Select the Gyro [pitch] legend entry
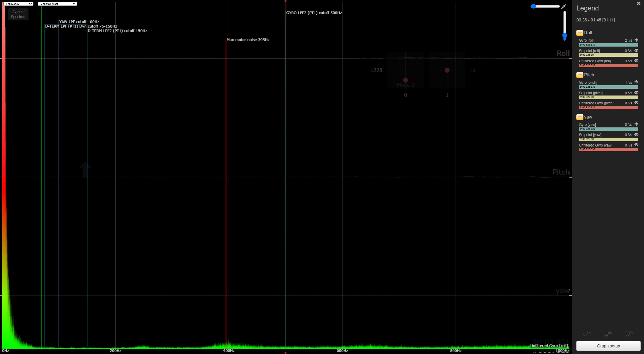This screenshot has height=354, width=644. (x=588, y=82)
